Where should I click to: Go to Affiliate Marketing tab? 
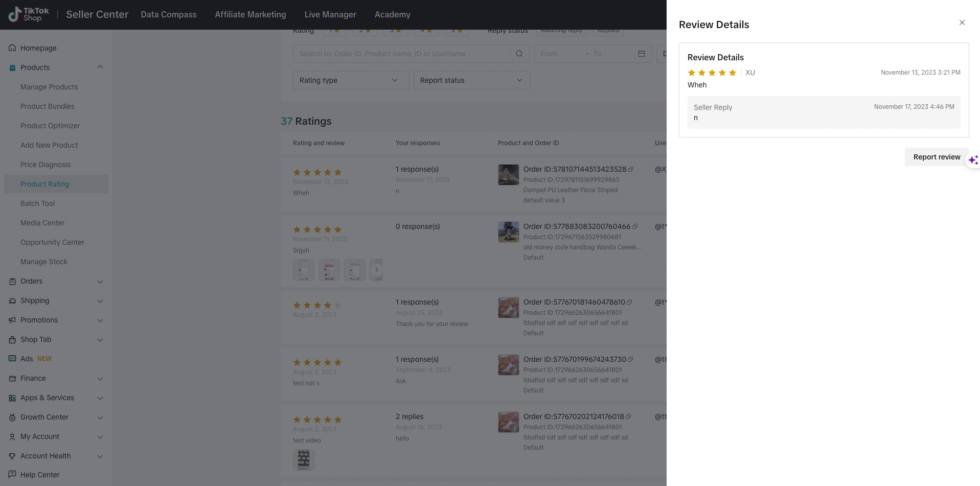(250, 14)
